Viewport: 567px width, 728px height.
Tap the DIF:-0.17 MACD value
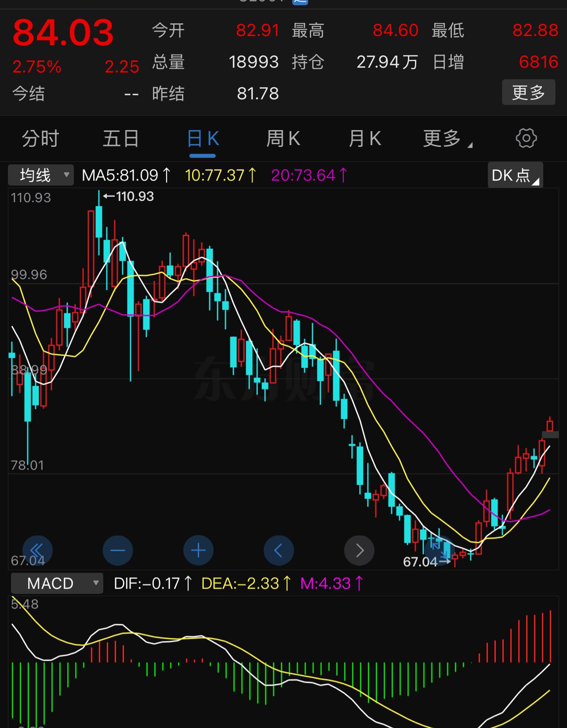coord(153,584)
